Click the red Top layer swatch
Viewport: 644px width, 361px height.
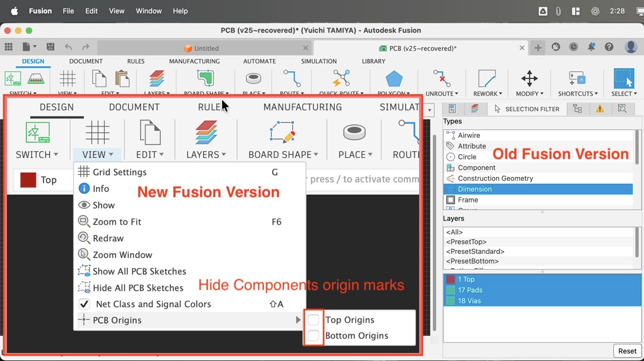coord(28,180)
